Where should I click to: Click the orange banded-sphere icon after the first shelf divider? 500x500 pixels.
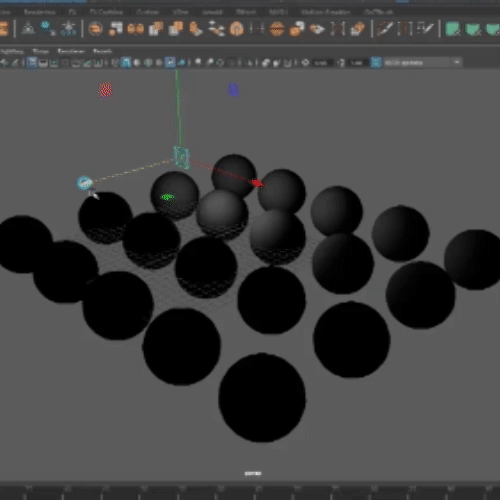point(96,29)
